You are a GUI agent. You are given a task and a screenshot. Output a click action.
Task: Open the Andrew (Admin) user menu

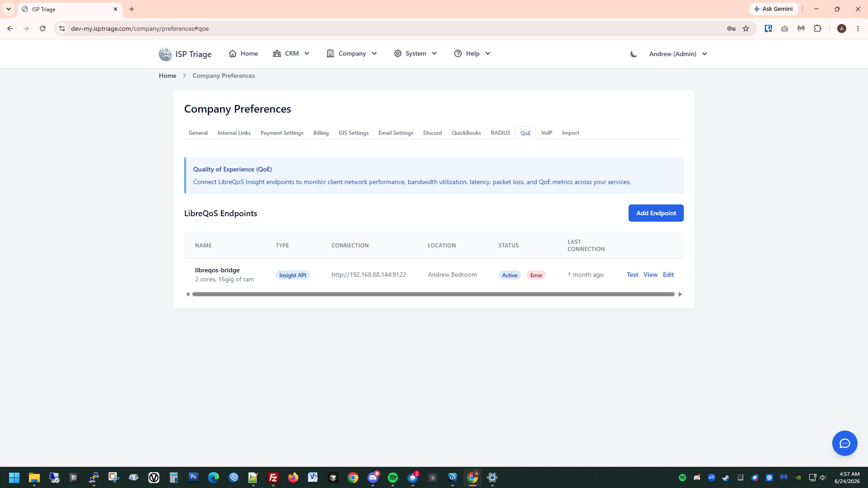click(678, 54)
